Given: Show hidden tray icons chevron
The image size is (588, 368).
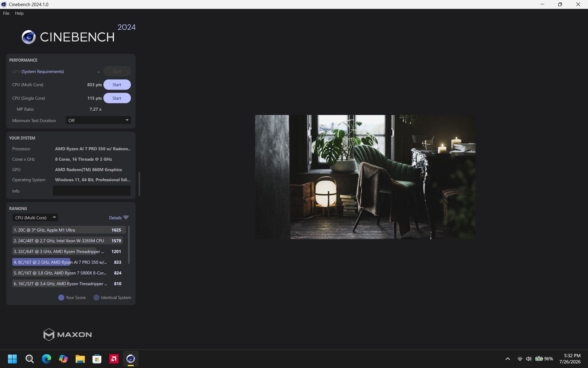Looking at the screenshot, I should [507, 359].
